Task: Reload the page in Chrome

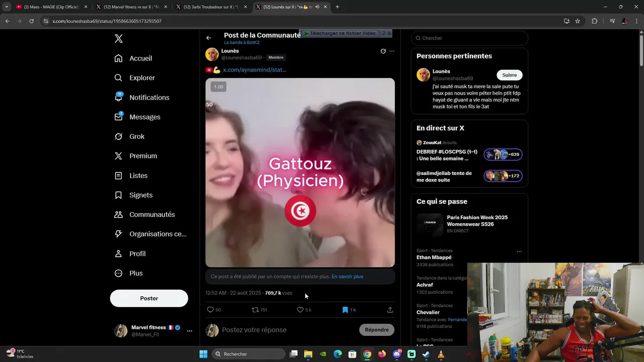Action: (x=31, y=21)
